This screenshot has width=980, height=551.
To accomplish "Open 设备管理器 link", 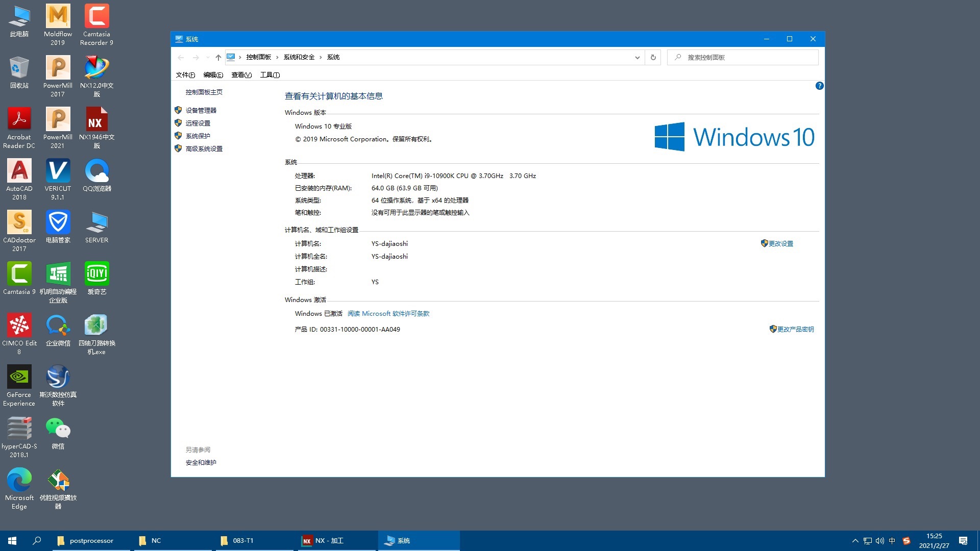I will point(201,110).
